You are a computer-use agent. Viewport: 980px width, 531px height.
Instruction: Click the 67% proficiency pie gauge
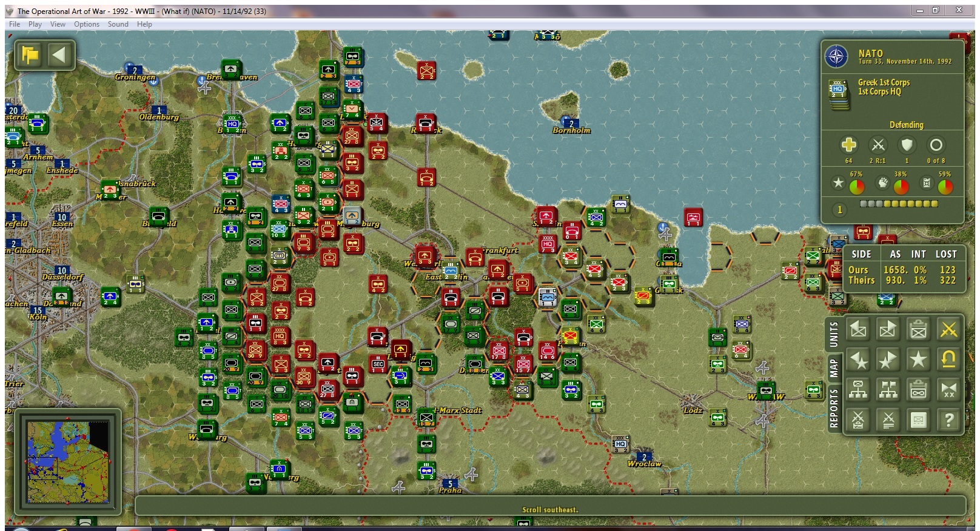coord(857,187)
